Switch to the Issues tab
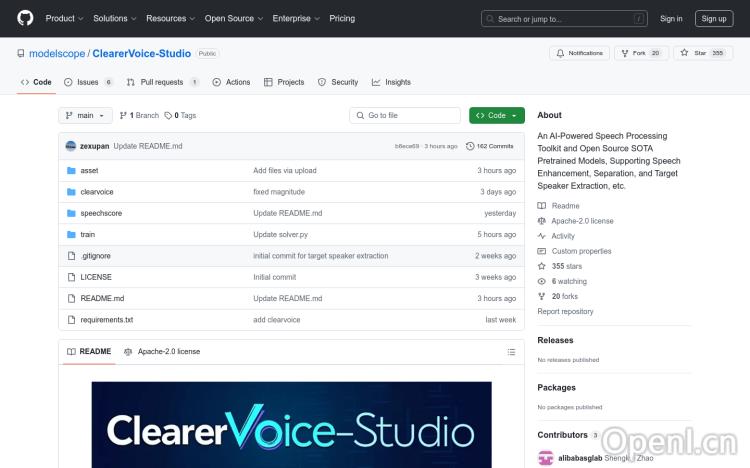Viewport: 750px width, 468px height. coord(89,82)
